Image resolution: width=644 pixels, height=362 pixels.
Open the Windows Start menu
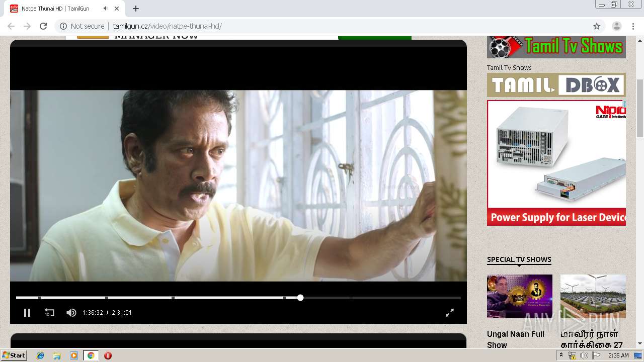point(14,355)
